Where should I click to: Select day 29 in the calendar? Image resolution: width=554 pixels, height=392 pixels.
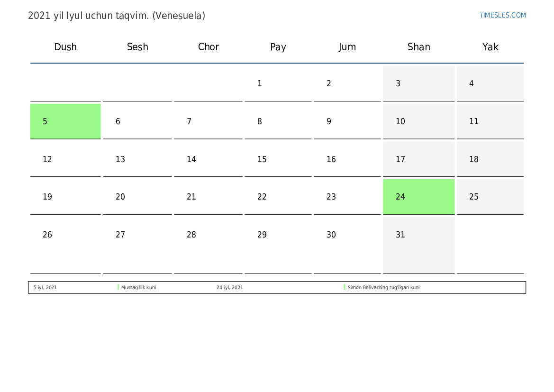tap(278, 246)
